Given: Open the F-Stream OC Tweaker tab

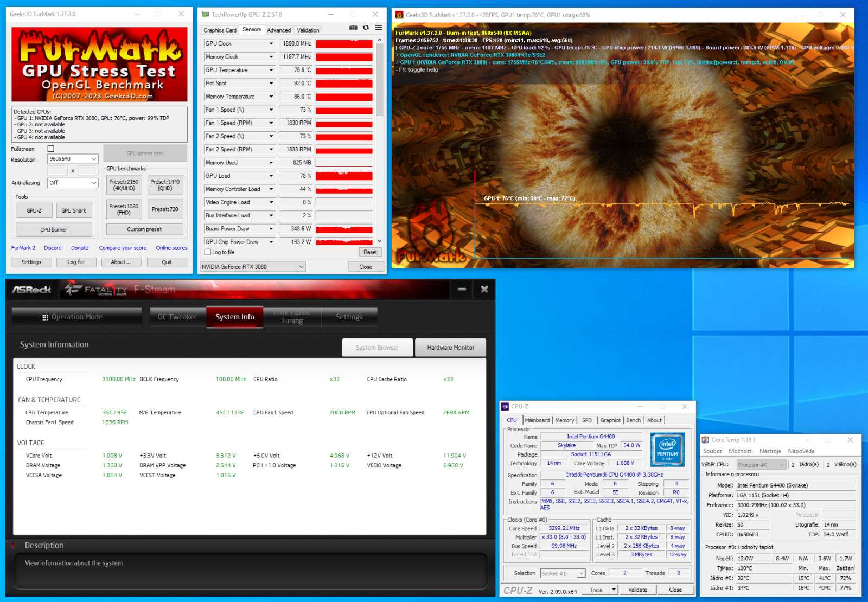Looking at the screenshot, I should click(177, 317).
